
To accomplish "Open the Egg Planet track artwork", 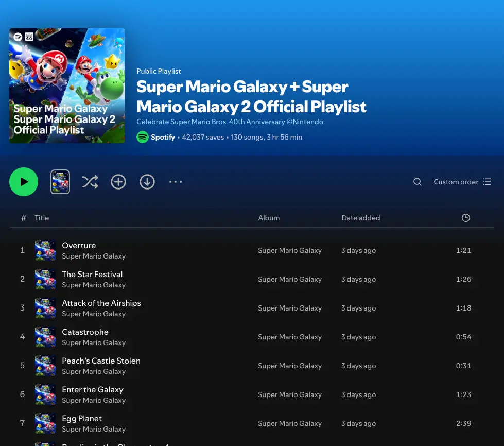I will pos(45,423).
